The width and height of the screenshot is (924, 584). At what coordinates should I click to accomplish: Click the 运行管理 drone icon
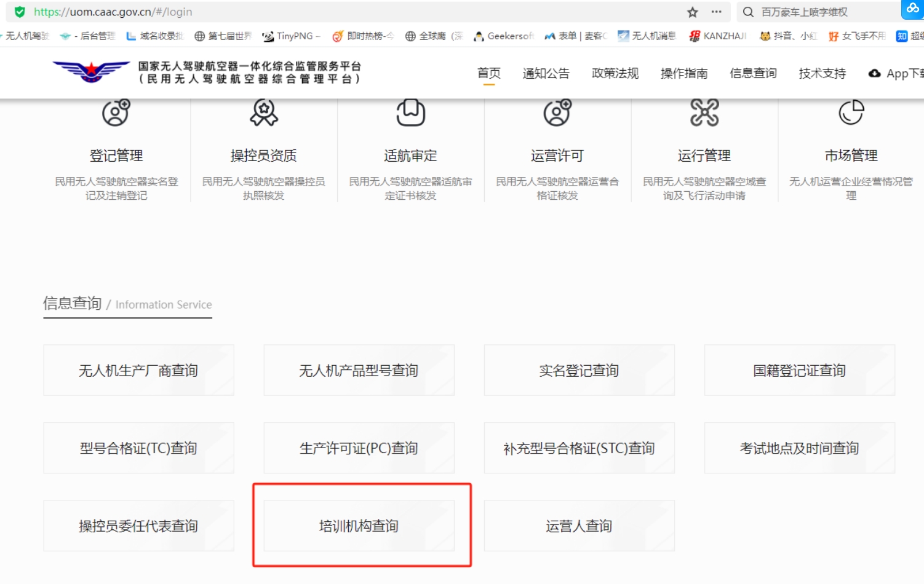point(704,113)
